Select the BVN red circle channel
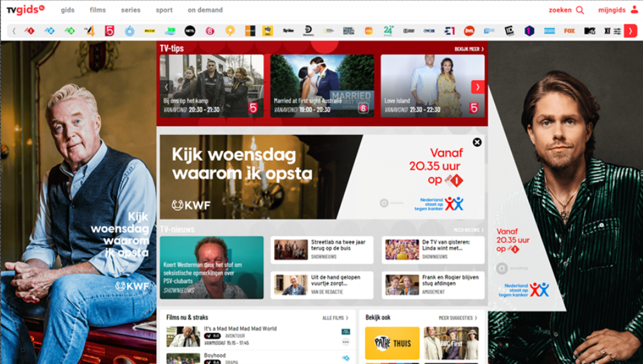The image size is (643, 364). coord(469,31)
